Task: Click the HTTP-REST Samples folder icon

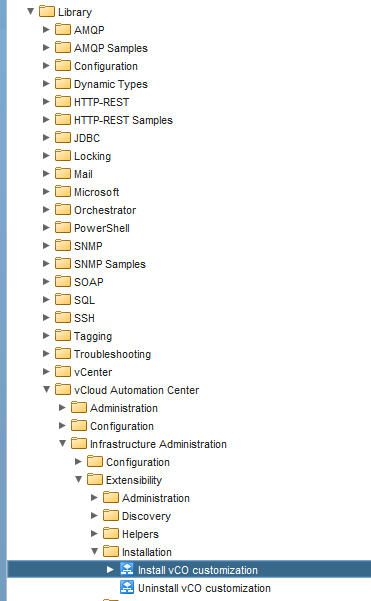Action: tap(63, 120)
